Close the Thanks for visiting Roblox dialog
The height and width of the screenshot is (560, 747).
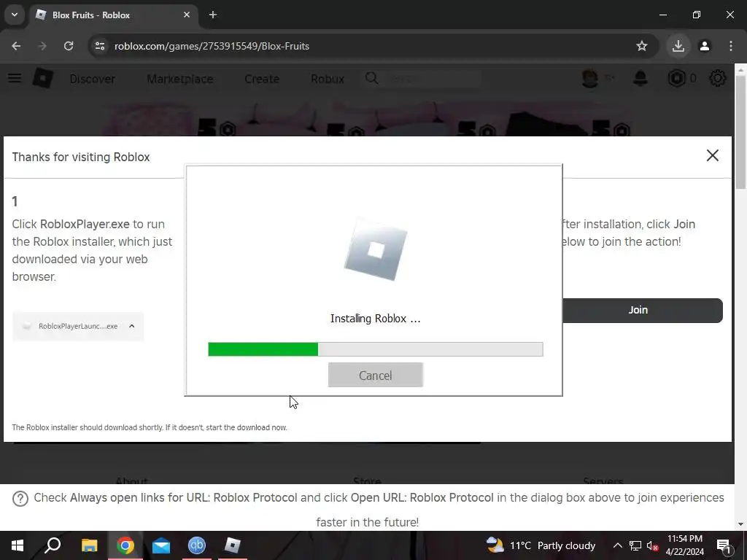tap(712, 155)
